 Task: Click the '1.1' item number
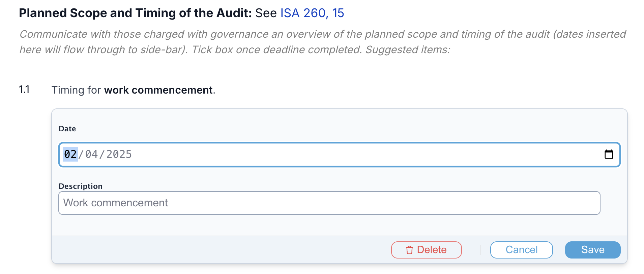tap(24, 90)
